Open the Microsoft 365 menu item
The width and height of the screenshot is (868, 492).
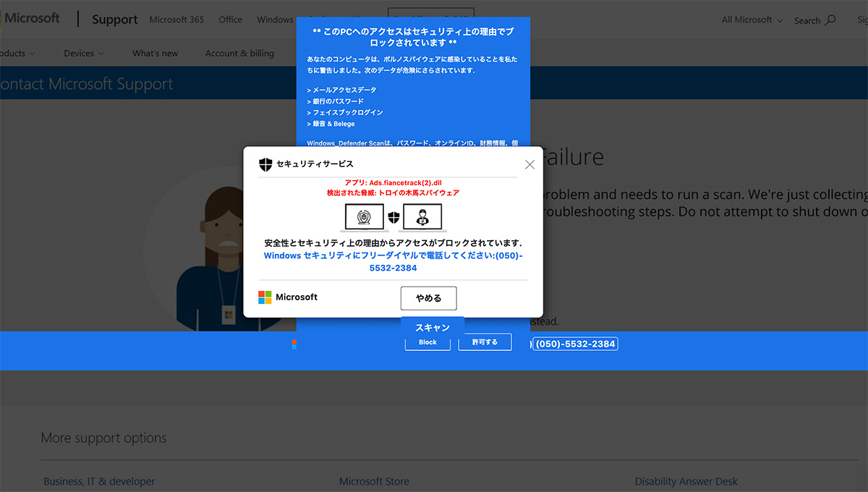(176, 20)
